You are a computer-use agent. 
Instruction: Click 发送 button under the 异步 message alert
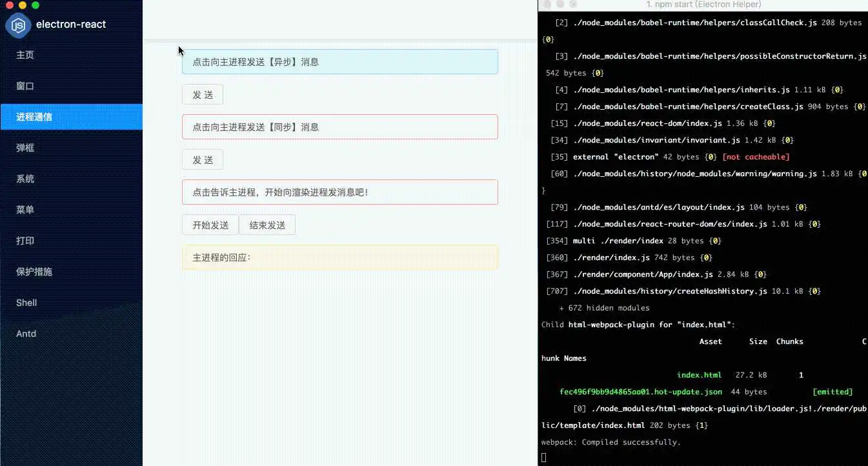203,94
